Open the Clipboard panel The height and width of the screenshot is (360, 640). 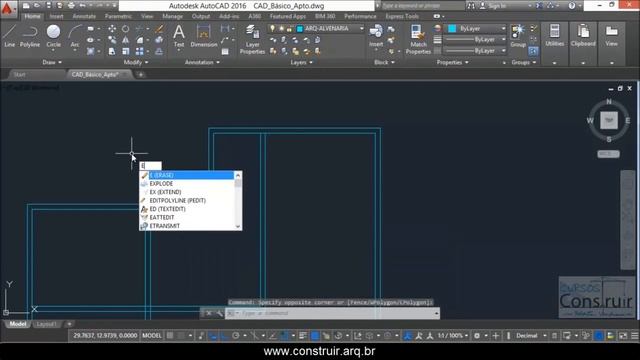pyautogui.click(x=583, y=36)
